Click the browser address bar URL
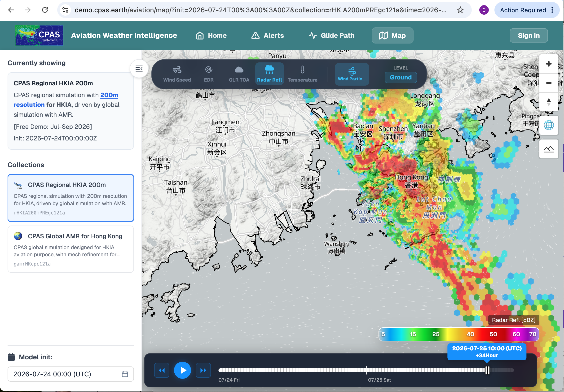 [260, 10]
